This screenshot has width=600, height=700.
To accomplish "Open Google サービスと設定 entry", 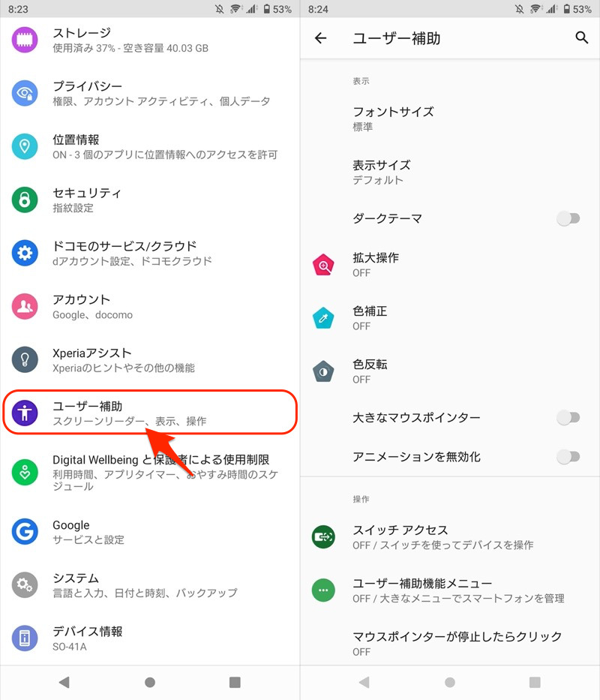I will (150, 532).
